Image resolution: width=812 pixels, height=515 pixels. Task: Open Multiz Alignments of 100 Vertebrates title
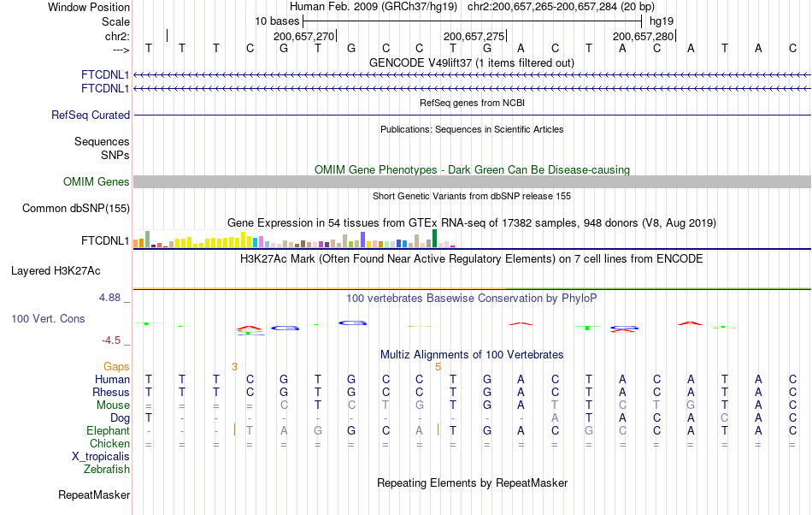tap(472, 355)
